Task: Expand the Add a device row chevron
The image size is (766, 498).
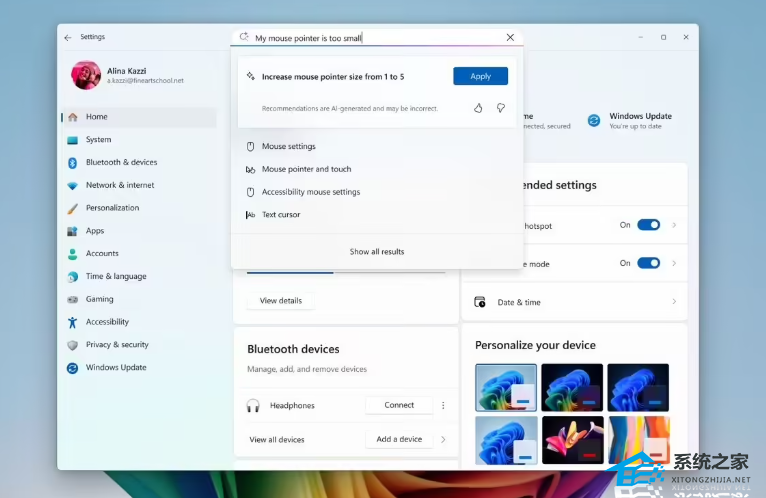Action: 443,439
